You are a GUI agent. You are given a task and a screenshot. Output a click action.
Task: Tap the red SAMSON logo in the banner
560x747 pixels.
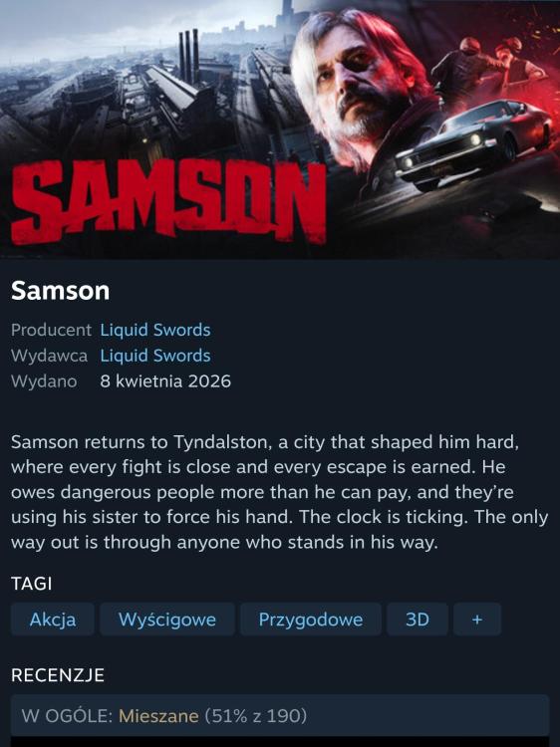[x=168, y=202]
